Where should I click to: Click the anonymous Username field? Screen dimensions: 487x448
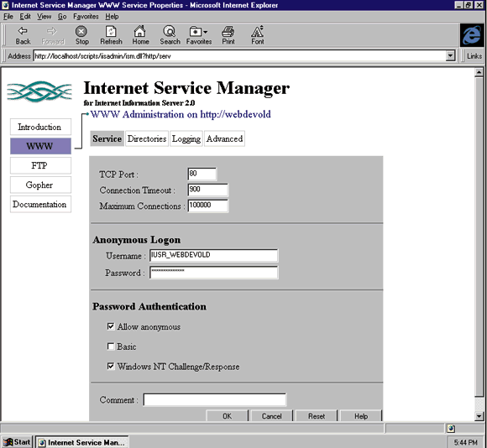[213, 255]
